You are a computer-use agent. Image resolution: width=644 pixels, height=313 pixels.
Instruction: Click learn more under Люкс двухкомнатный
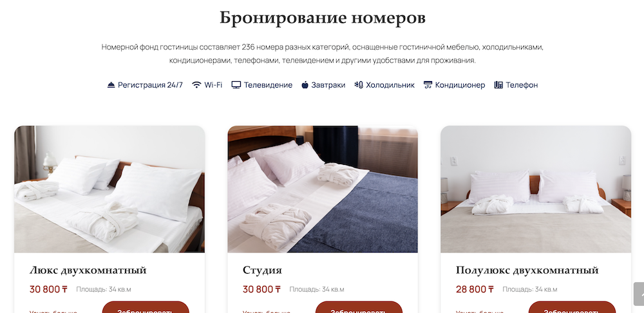(53, 311)
